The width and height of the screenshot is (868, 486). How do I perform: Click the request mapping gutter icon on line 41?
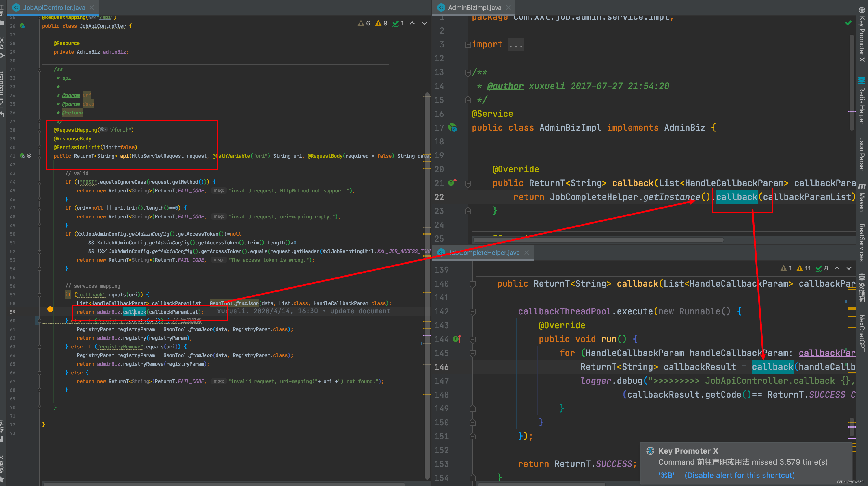[22, 156]
